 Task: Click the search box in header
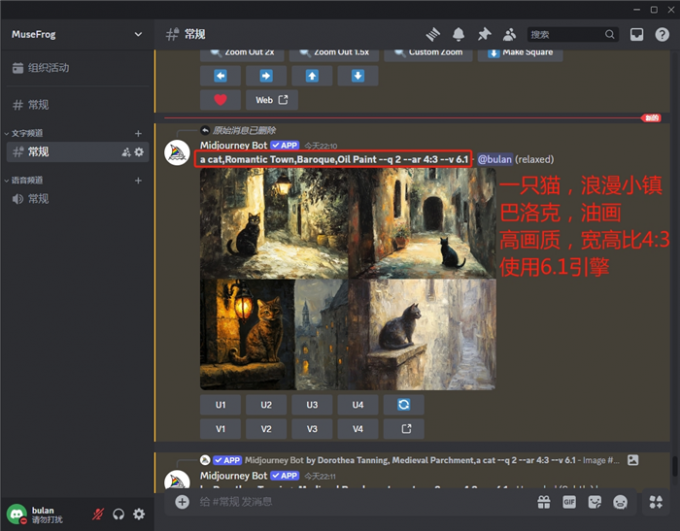tap(572, 34)
